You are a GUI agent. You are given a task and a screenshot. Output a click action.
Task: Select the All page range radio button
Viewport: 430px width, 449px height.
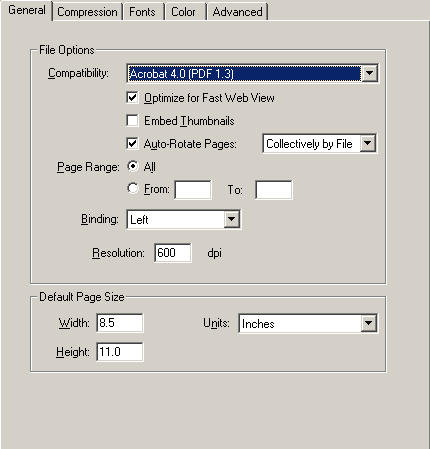133,166
